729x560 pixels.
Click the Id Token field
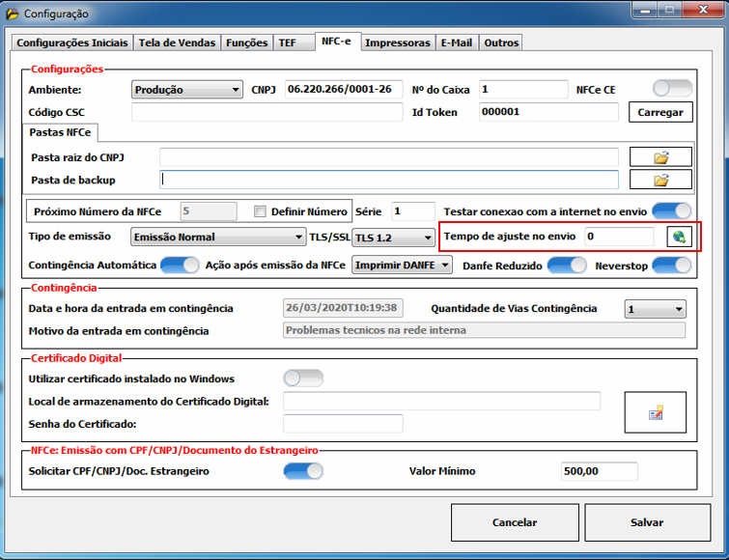[x=548, y=112]
